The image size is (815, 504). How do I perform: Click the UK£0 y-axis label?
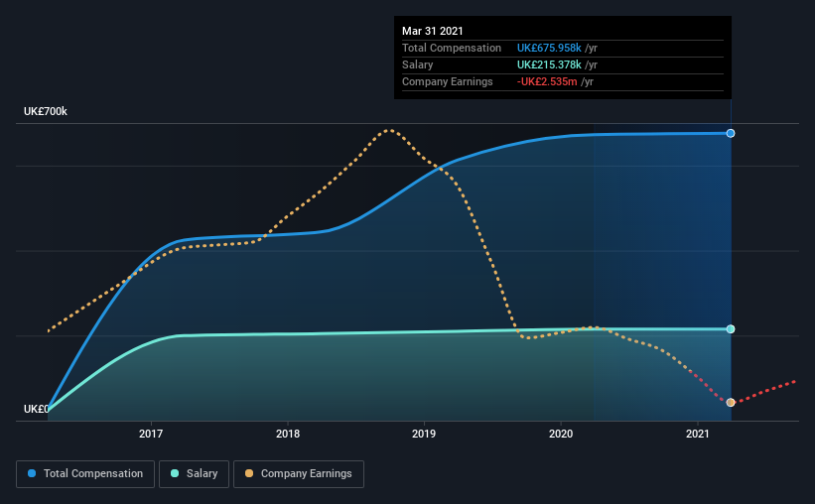point(36,409)
